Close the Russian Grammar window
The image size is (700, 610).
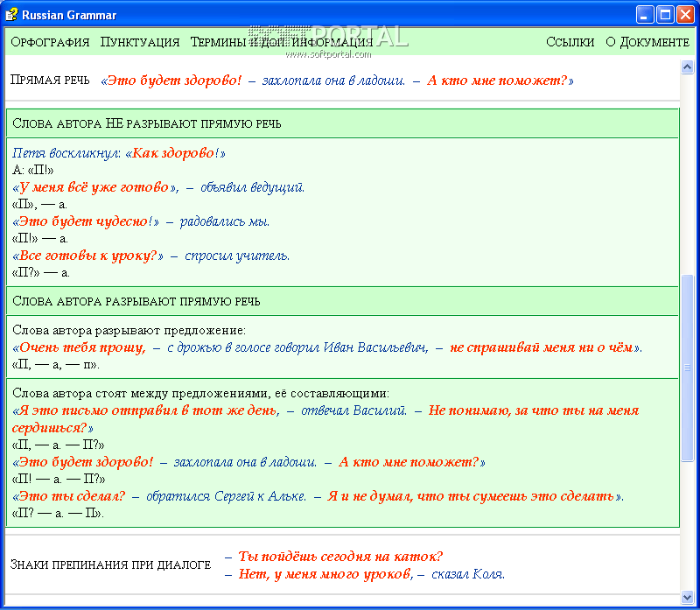685,15
